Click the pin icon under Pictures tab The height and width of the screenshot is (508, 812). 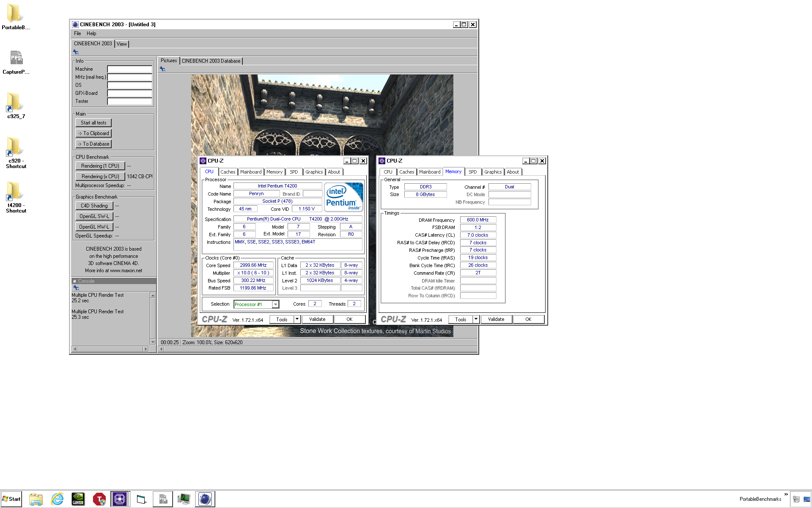(163, 69)
